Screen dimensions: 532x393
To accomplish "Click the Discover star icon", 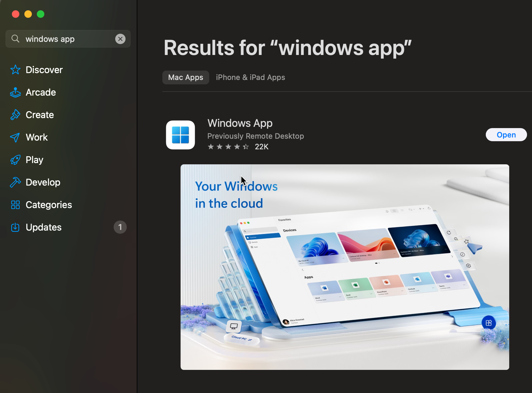I will pos(15,70).
